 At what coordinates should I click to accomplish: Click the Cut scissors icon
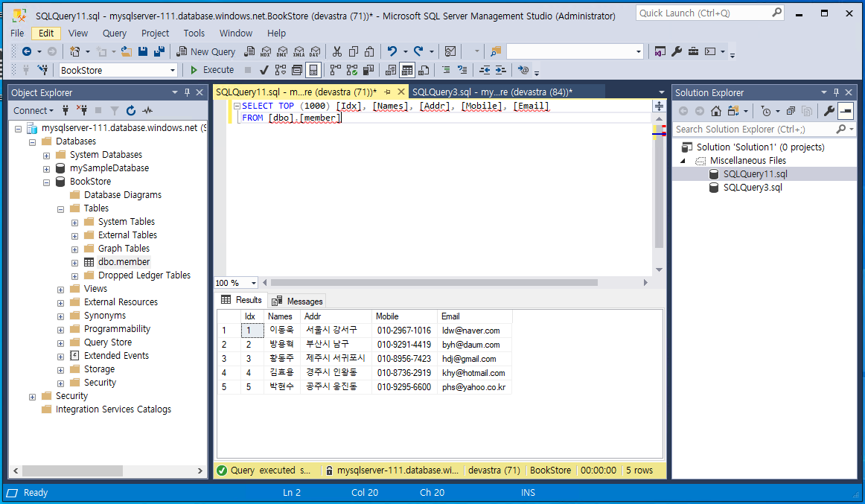pyautogui.click(x=337, y=52)
